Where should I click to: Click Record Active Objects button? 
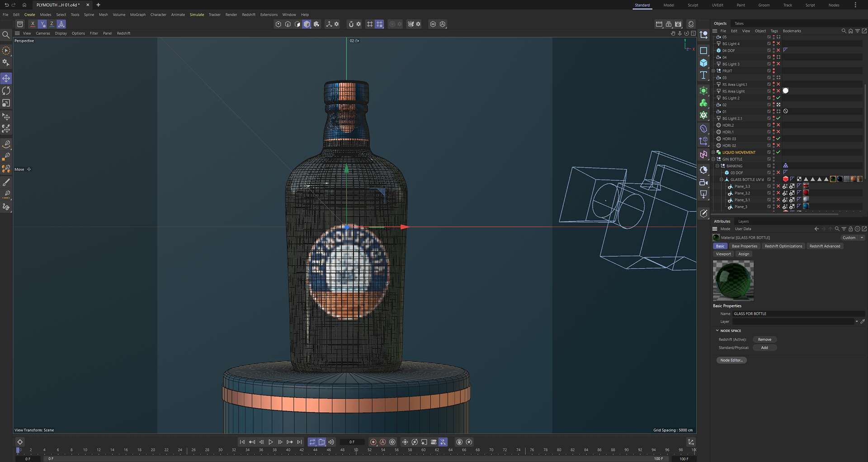point(373,442)
